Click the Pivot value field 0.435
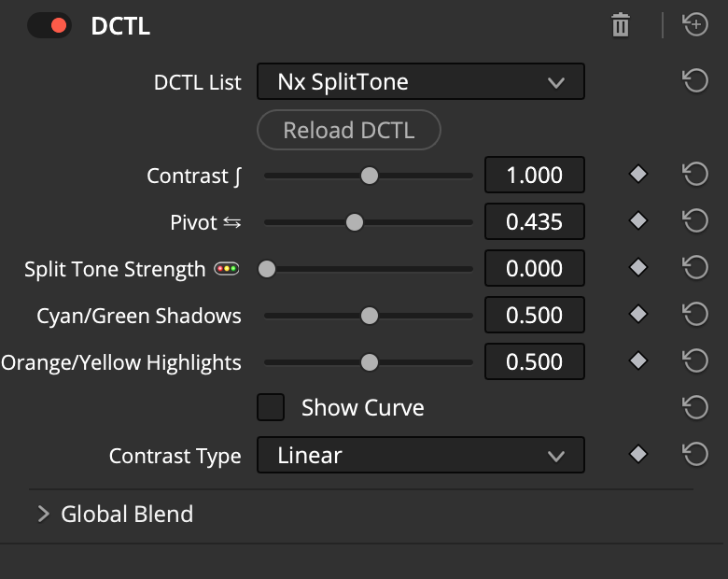The height and width of the screenshot is (579, 728). [535, 221]
